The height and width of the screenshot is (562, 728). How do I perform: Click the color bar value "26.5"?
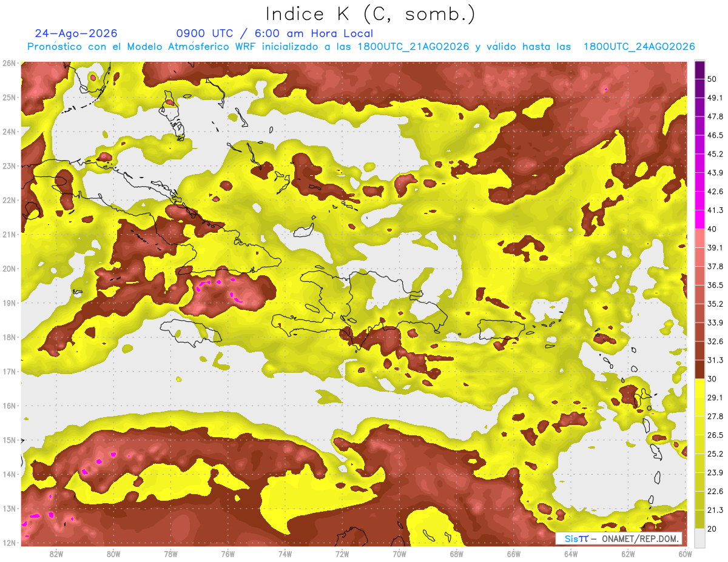[715, 435]
